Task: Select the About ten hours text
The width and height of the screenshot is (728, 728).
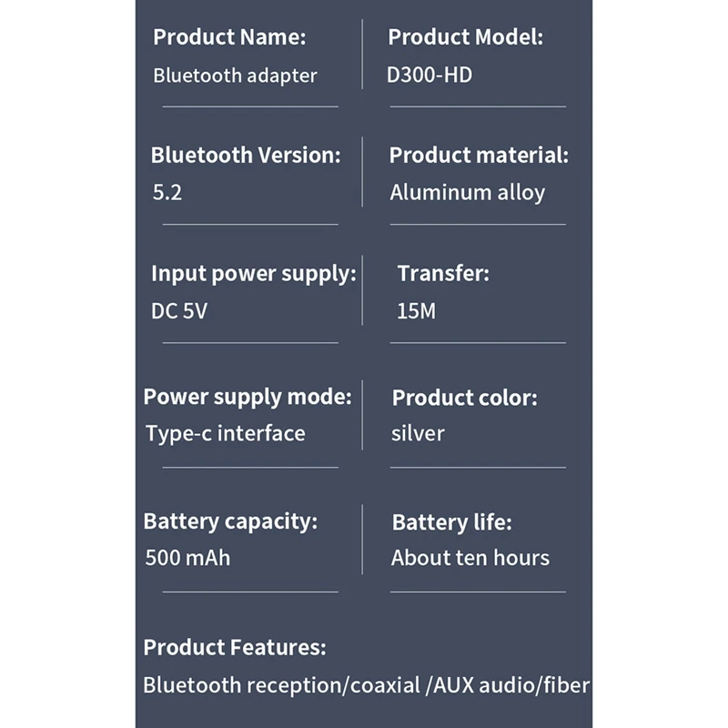Action: coord(470,558)
